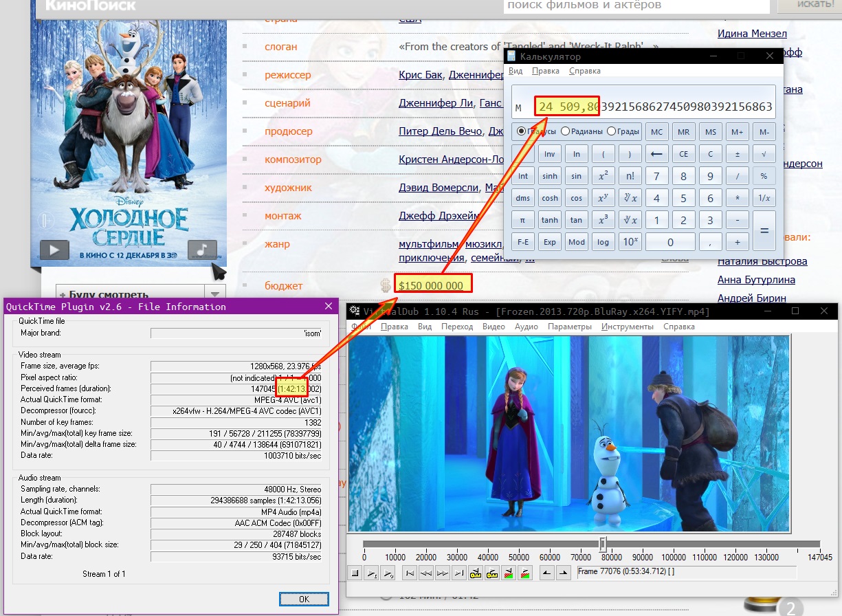Open the Аудио menu in VirtualDub
The height and width of the screenshot is (616, 842).
(x=527, y=327)
